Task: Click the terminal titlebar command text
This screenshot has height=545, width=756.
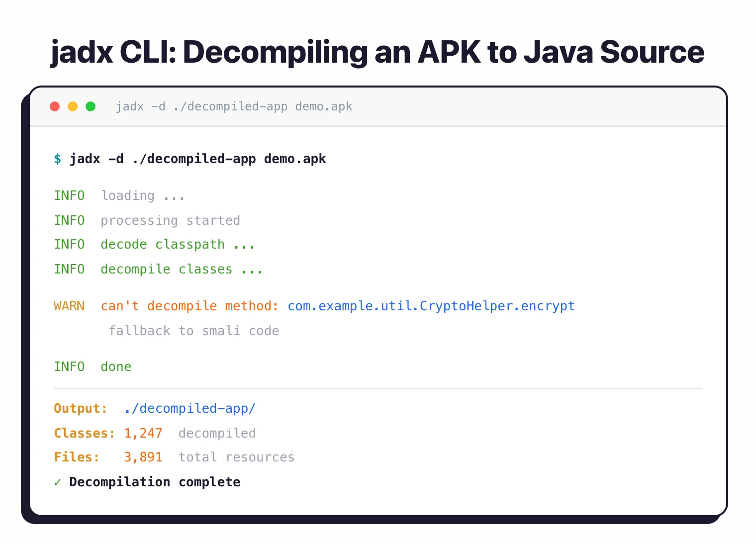Action: tap(234, 106)
